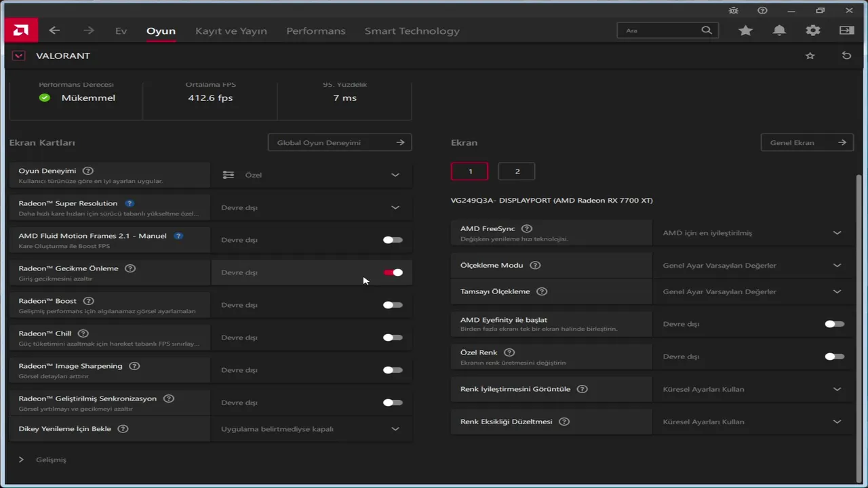The image size is (868, 488).
Task: Switch to the Performans tab
Action: click(315, 30)
